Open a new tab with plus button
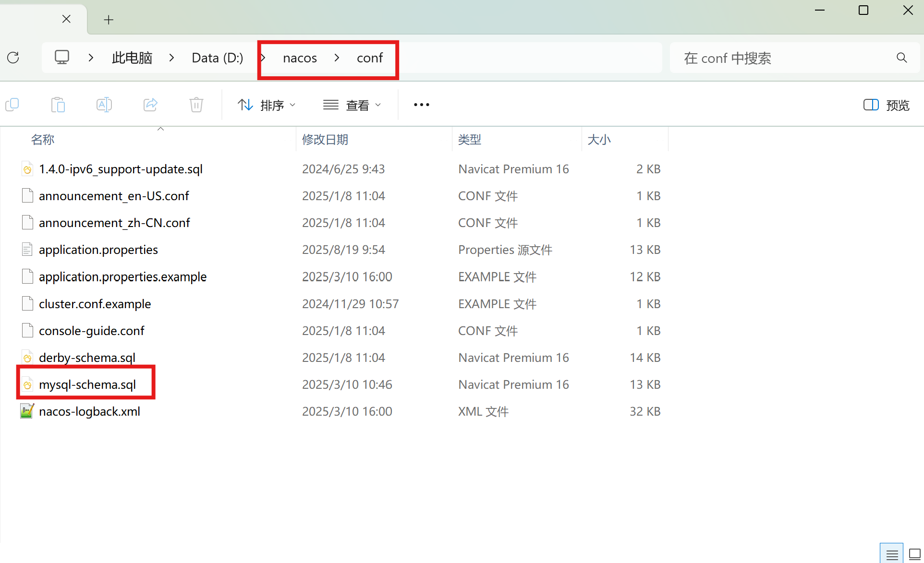Image resolution: width=924 pixels, height=563 pixels. coord(109,20)
